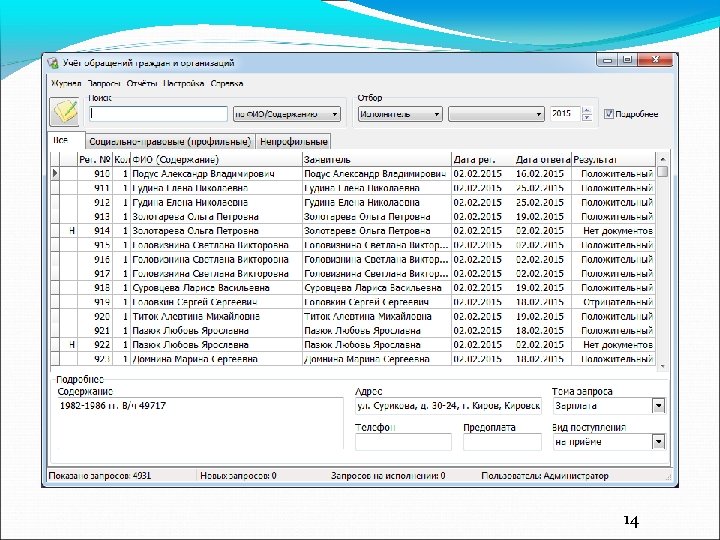Toggle the Подробнее checkbox
720x540 pixels.
(x=608, y=114)
